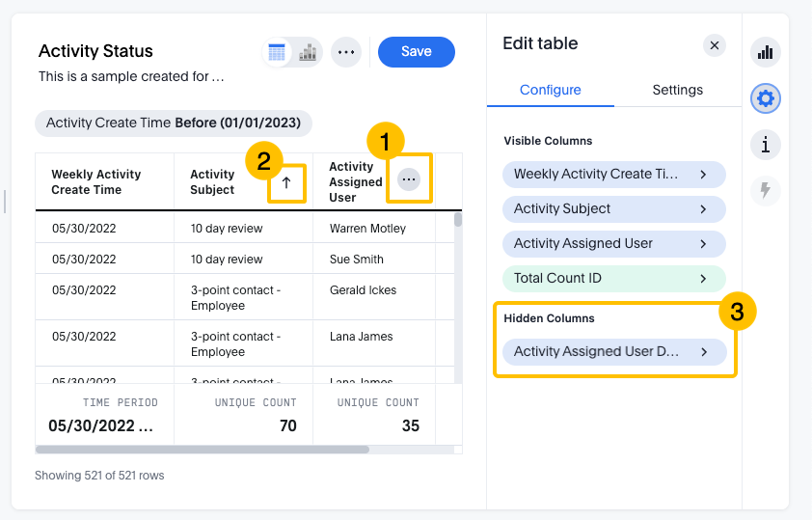
Task: Open chart configuration sidebar icon
Action: (x=766, y=52)
